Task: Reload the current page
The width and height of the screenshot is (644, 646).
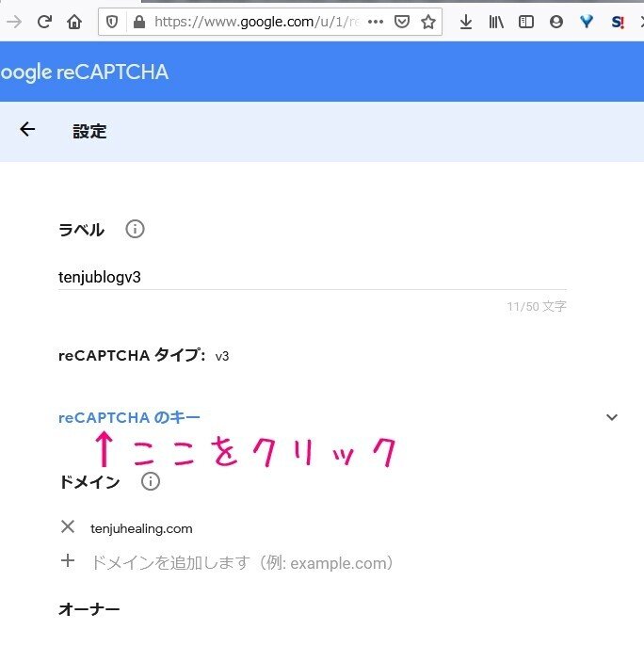Action: 44,22
